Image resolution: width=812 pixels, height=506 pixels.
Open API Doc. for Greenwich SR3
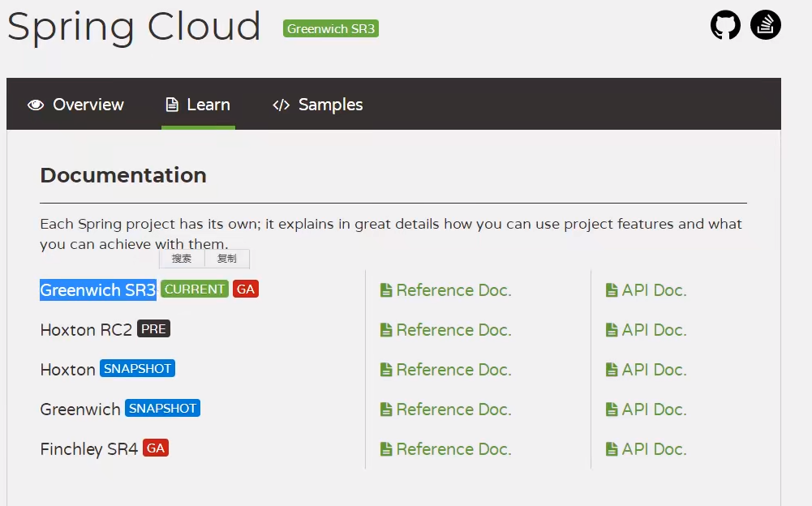[x=646, y=290]
